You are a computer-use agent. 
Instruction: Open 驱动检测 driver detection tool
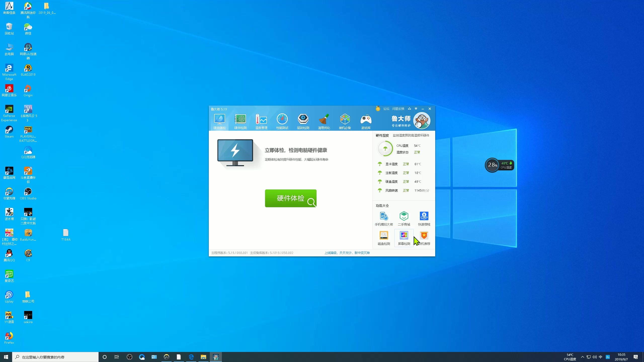pyautogui.click(x=303, y=122)
